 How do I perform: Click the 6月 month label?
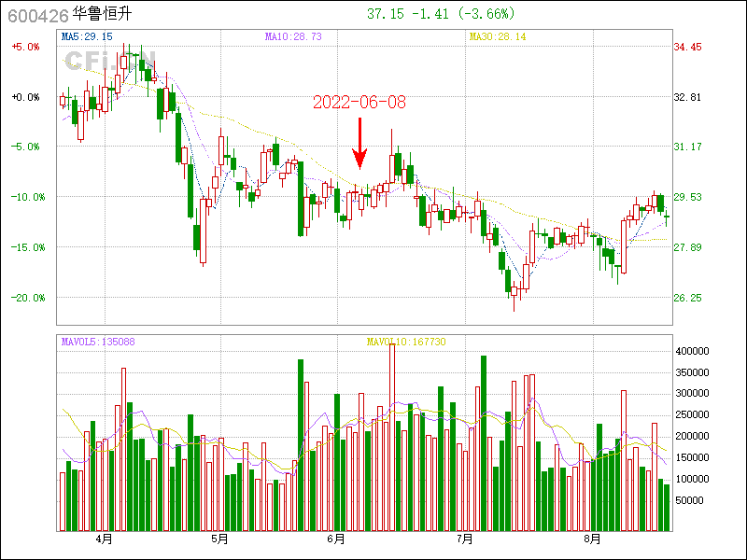click(336, 539)
